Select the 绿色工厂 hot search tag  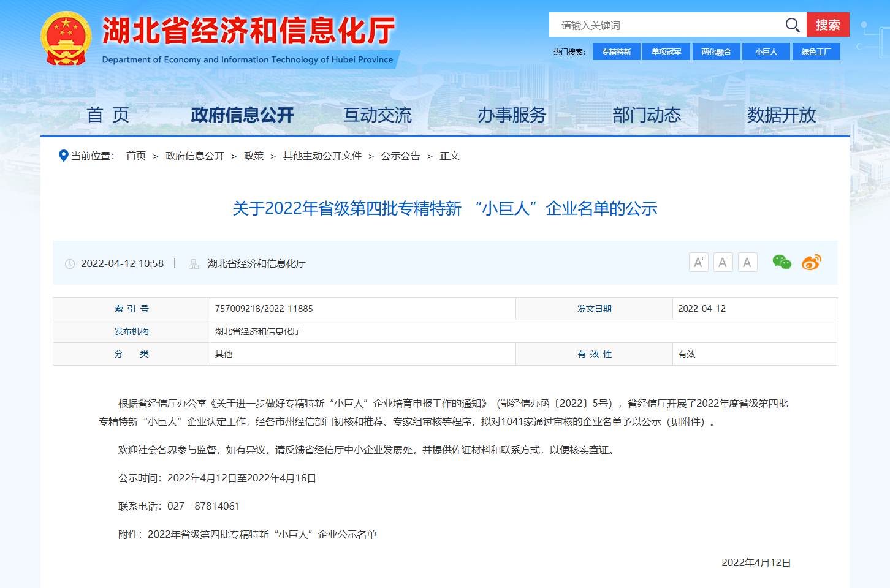click(x=816, y=52)
